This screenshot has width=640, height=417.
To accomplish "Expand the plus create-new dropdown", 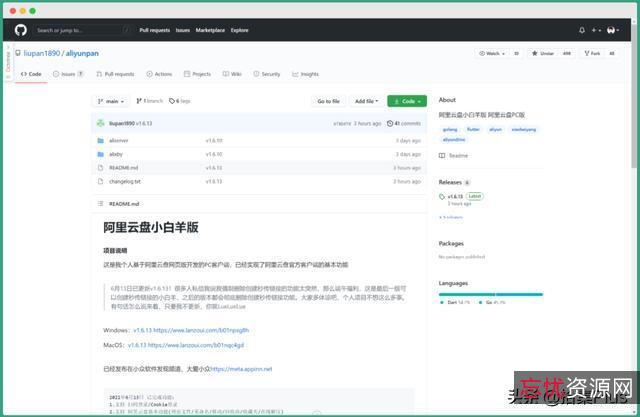I will (x=596, y=30).
